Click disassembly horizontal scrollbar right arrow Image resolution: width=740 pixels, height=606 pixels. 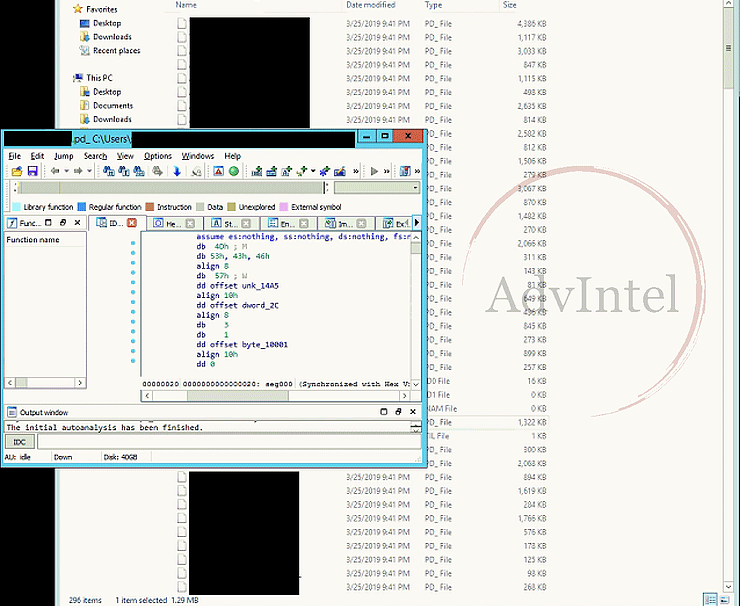click(x=404, y=396)
